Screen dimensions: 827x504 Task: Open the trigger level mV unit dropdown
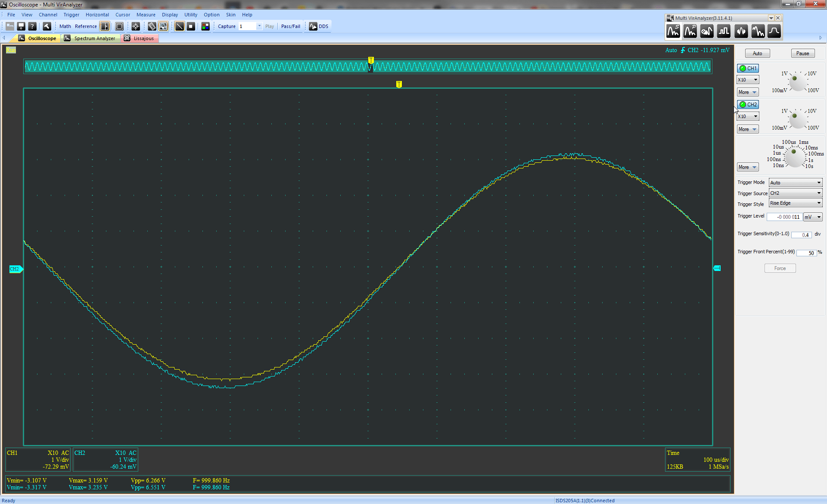click(813, 217)
